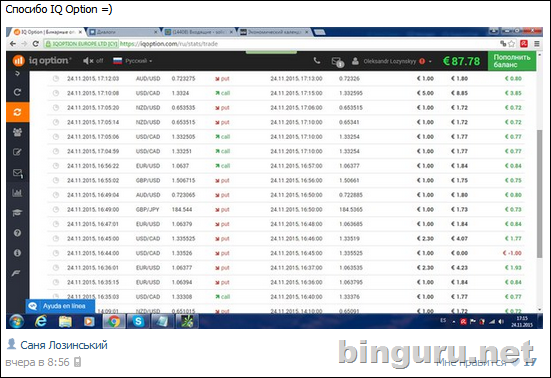Viewport: 551px width, 378px height.
Task: Open Skype from the taskbar
Action: tap(138, 321)
